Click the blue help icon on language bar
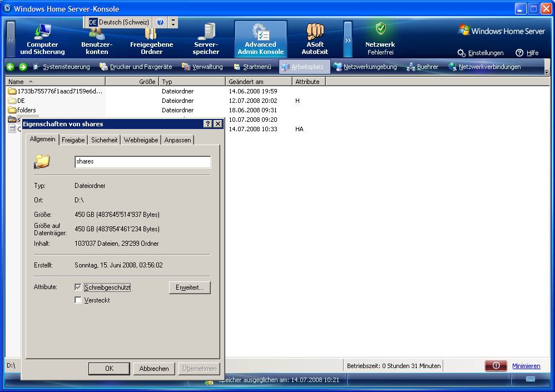 [x=160, y=22]
